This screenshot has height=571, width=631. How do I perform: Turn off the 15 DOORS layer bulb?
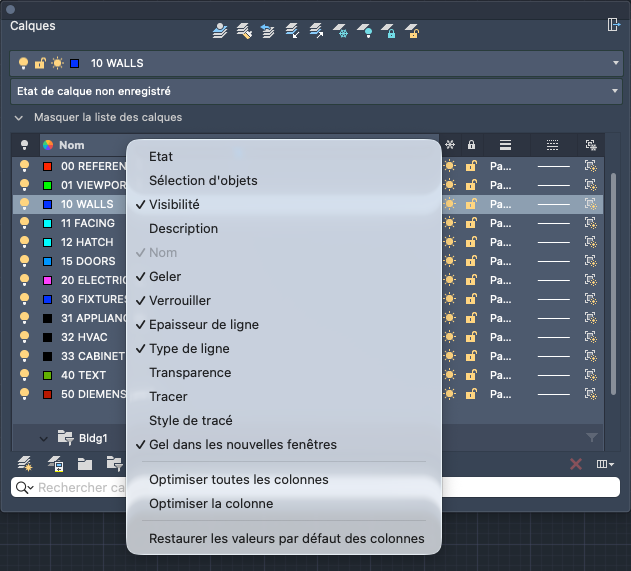tap(25, 261)
